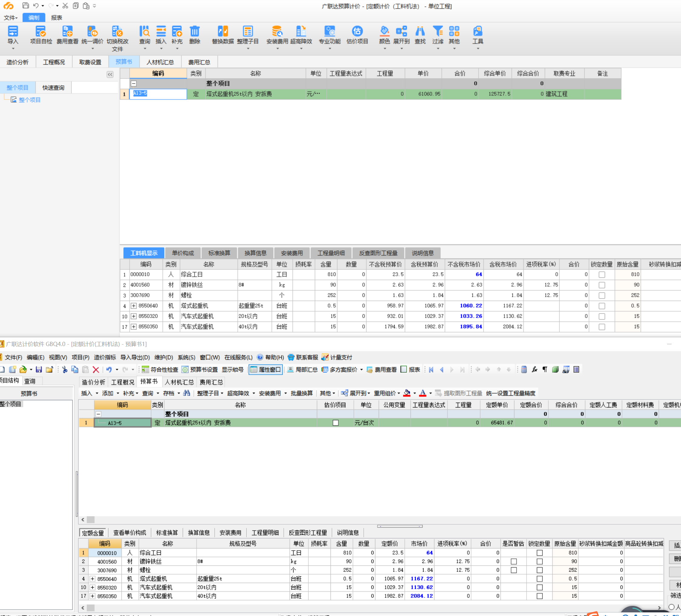Expand 8550320 汽车式起重机 row in top window
The height and width of the screenshot is (616, 681).
click(x=134, y=316)
